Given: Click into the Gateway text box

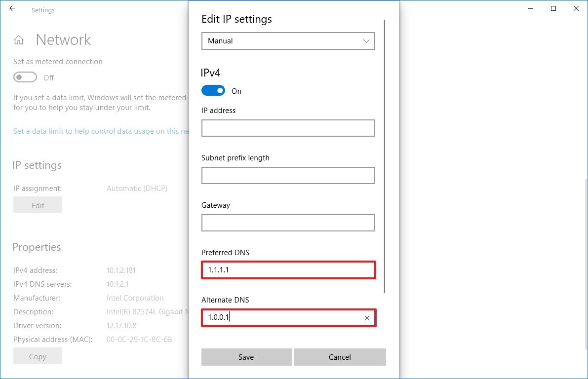Looking at the screenshot, I should pyautogui.click(x=288, y=223).
